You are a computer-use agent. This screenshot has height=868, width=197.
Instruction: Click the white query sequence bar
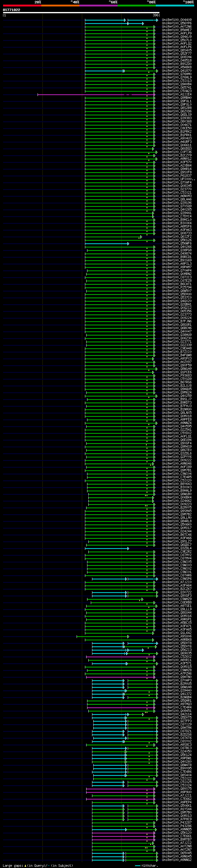tap(81, 13)
